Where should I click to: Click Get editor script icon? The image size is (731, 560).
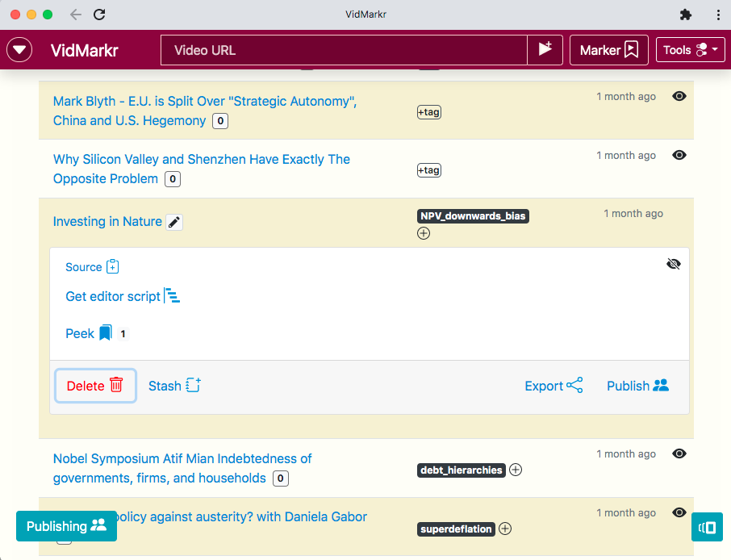[172, 296]
